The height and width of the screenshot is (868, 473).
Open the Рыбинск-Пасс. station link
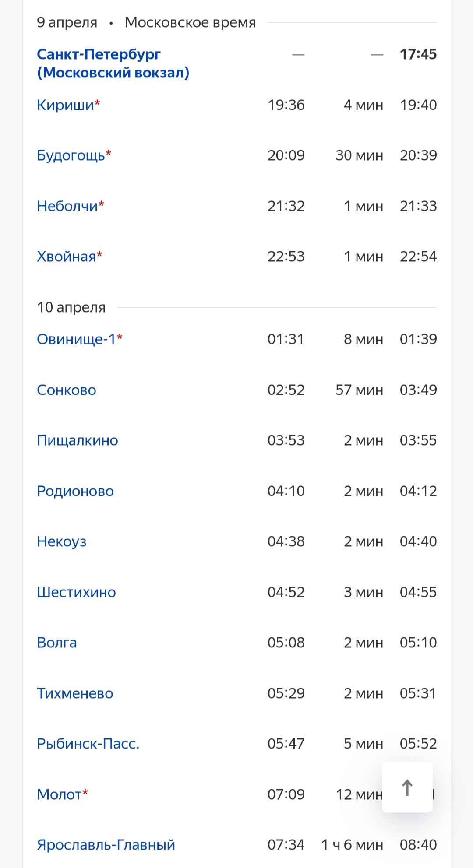88,744
